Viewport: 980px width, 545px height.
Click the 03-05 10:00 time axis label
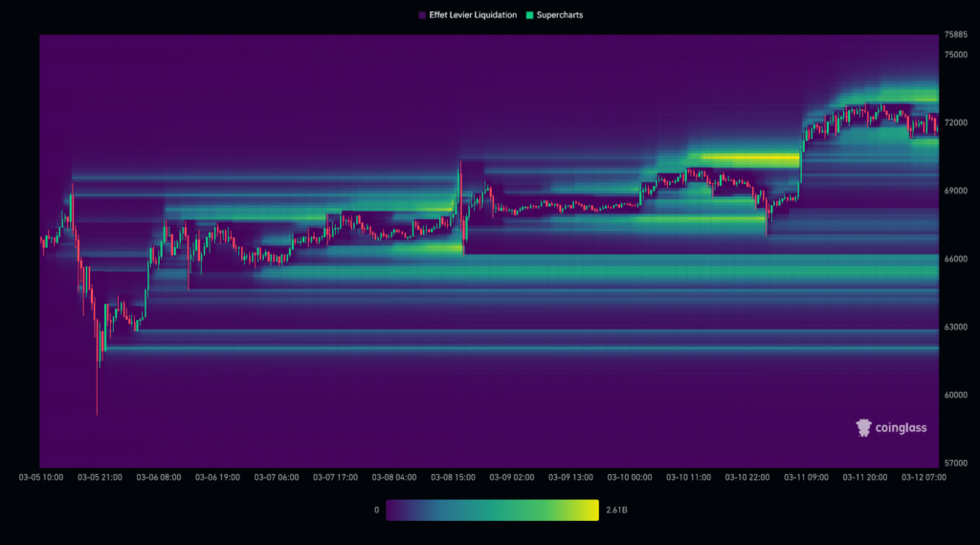[40, 477]
